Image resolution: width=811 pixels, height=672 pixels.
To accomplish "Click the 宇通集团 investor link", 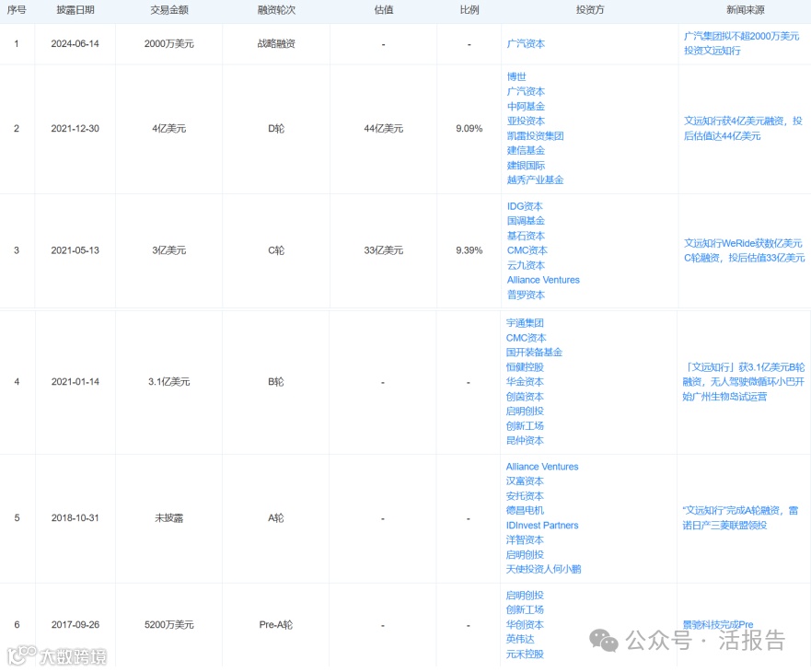I will (525, 323).
